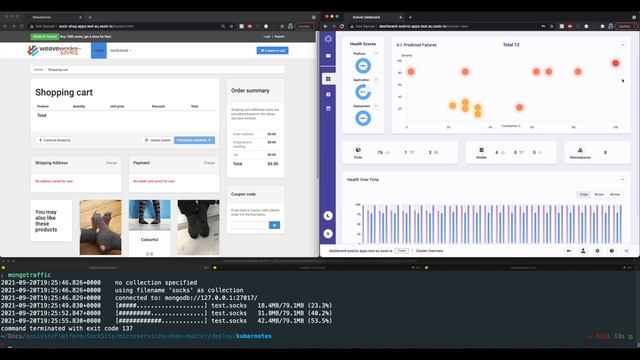Click the weaveworks socks logo
640x360 pixels.
53,50
